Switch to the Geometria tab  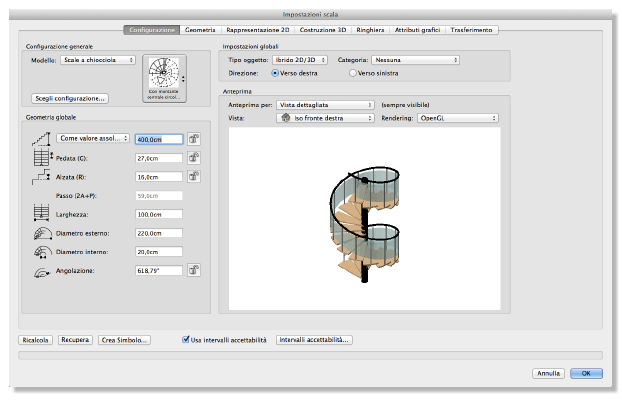click(200, 30)
